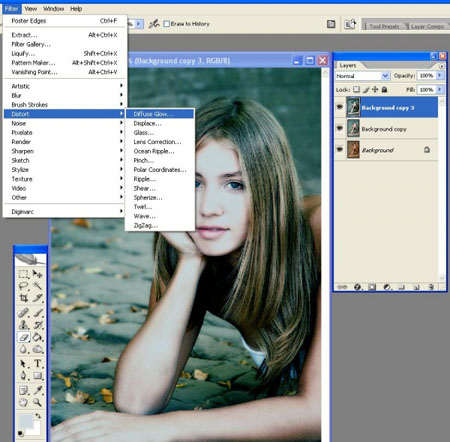
Task: Select the Type tool
Action: [38, 363]
